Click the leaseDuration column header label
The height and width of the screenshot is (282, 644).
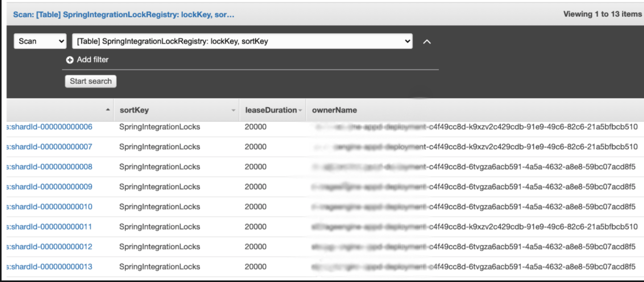click(271, 110)
